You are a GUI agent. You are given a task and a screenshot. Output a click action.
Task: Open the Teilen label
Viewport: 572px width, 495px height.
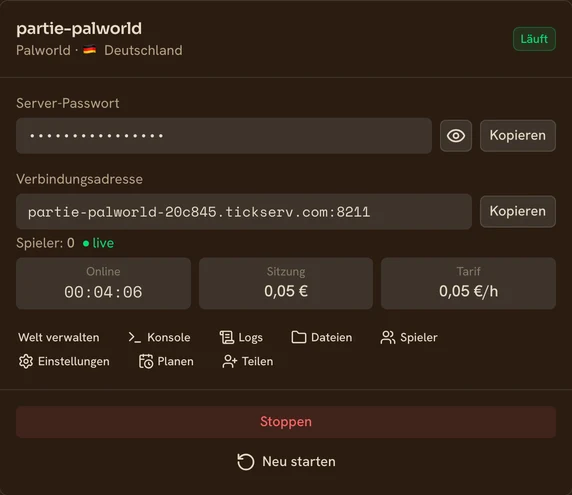257,361
